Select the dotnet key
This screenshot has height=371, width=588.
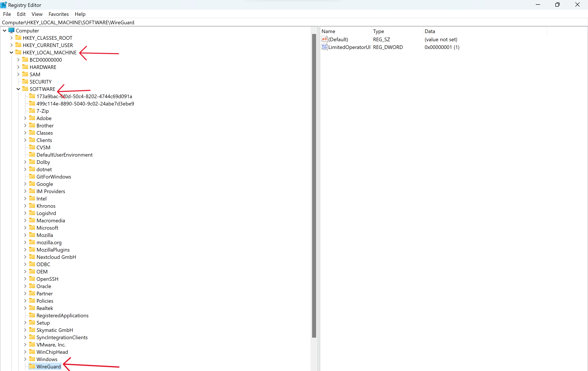(x=44, y=169)
